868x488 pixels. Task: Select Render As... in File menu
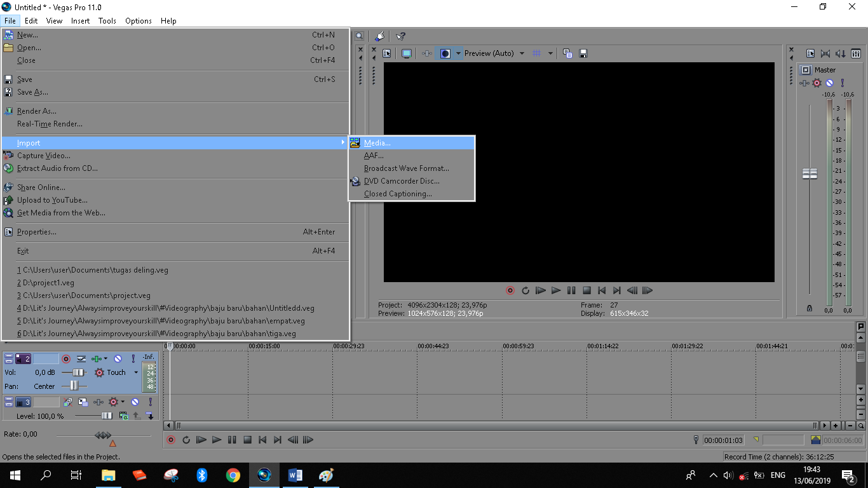[36, 111]
